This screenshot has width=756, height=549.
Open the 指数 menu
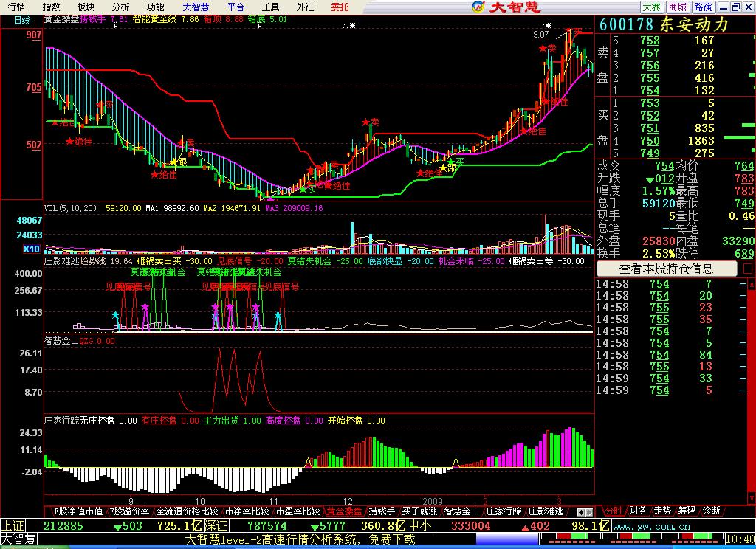tap(52, 7)
